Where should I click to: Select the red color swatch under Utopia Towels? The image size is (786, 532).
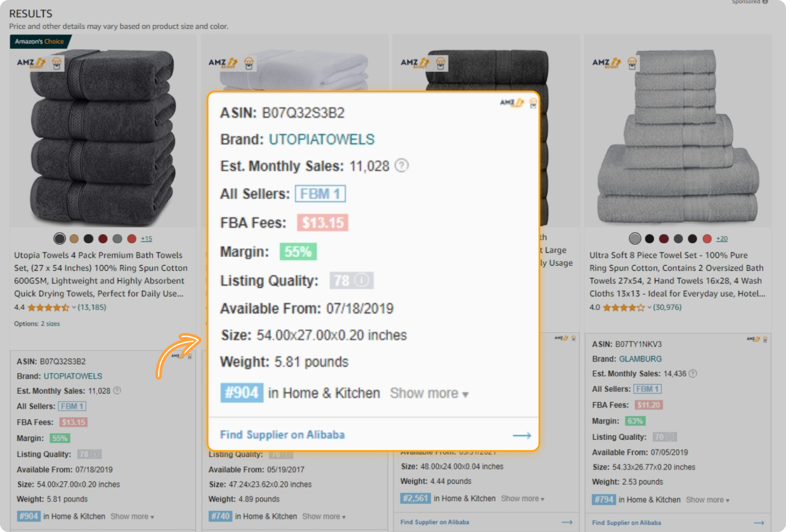tap(132, 239)
